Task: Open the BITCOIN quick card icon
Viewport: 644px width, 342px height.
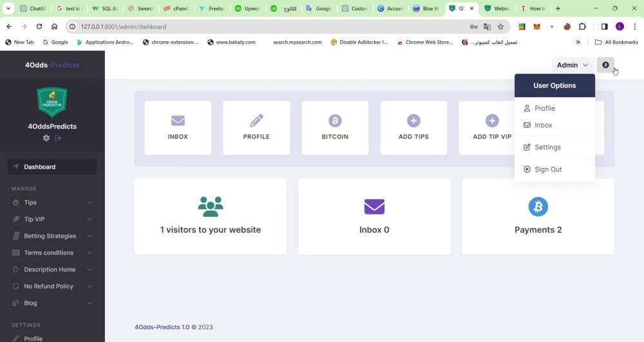Action: pos(335,120)
